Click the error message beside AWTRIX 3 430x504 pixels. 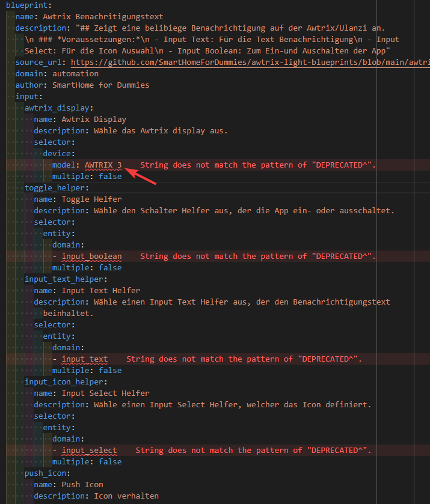tap(258, 165)
